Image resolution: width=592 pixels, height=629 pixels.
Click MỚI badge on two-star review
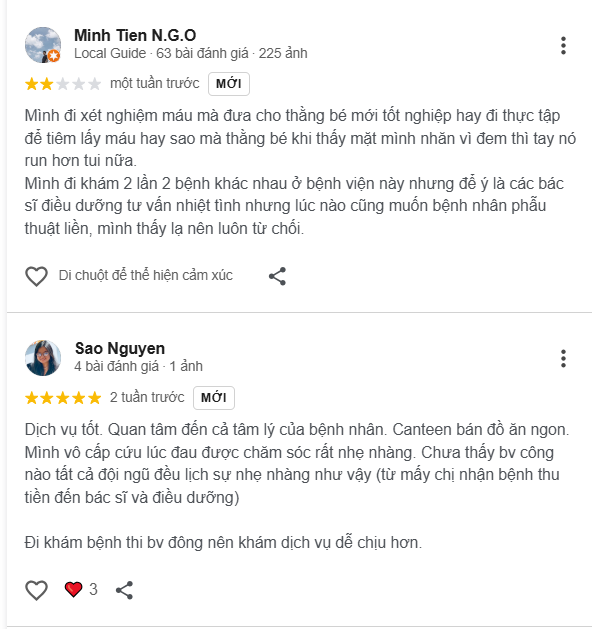pyautogui.click(x=229, y=84)
